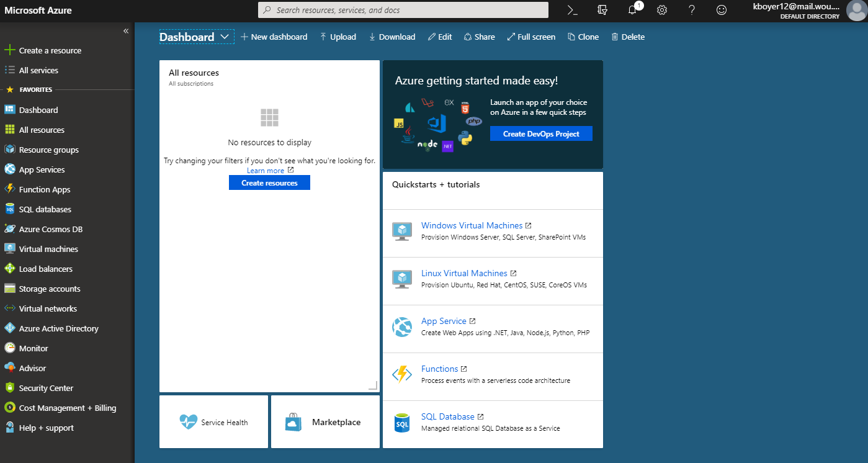The height and width of the screenshot is (463, 868).
Task: Click Virtual machines icon in sidebar
Action: pyautogui.click(x=9, y=249)
